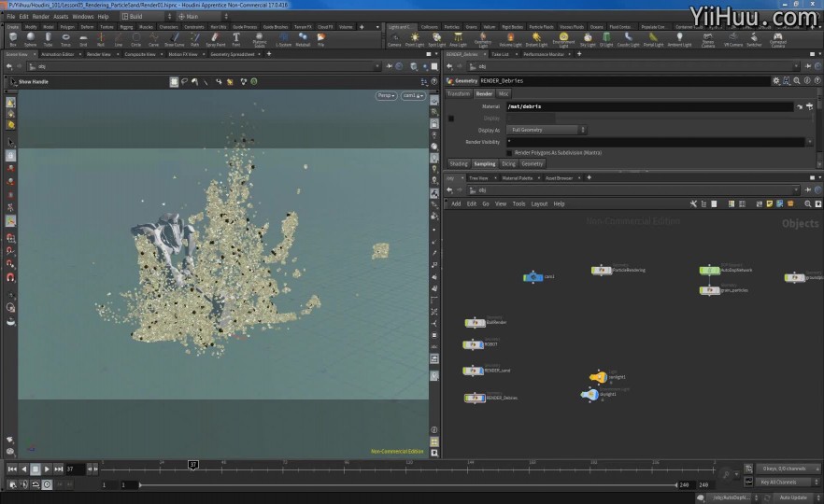Screen dimensions: 824x504
Task: Jump to the first frame
Action: [x=12, y=469]
